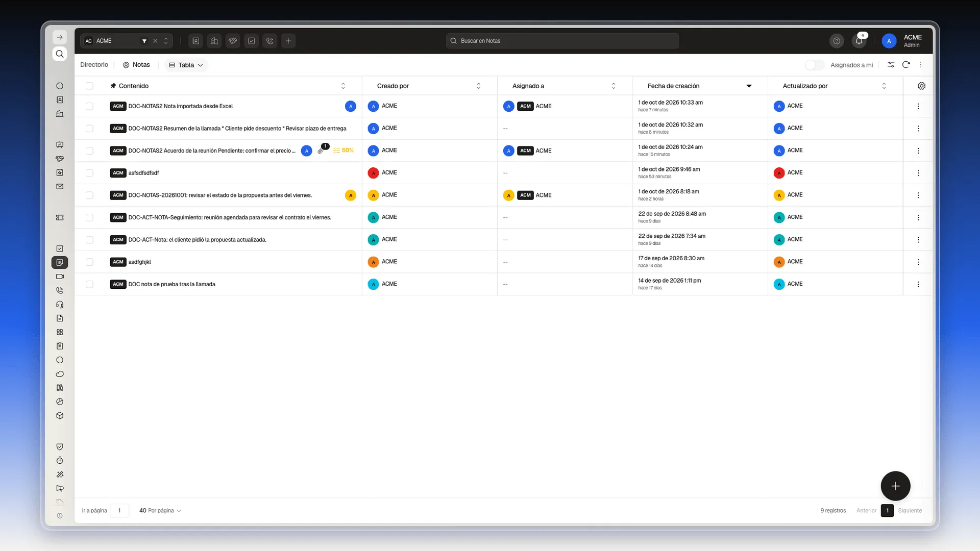Click the sidebar search magnifier icon
This screenshot has width=980, height=551.
coord(60,54)
